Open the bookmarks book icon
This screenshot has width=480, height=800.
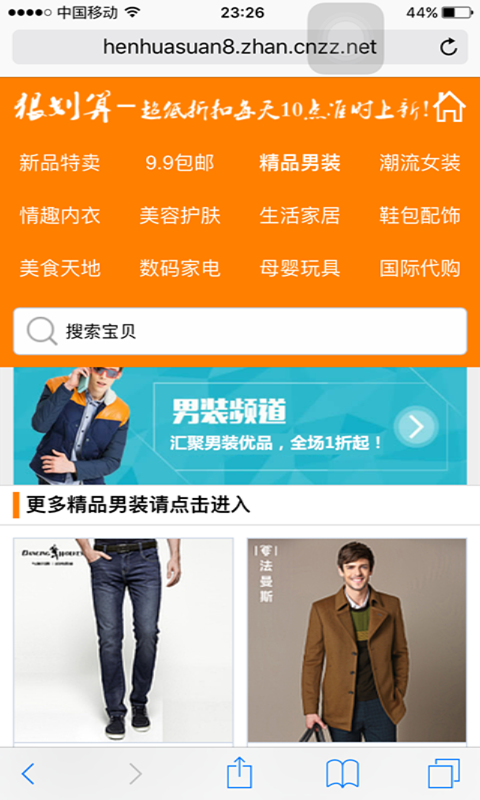click(342, 774)
